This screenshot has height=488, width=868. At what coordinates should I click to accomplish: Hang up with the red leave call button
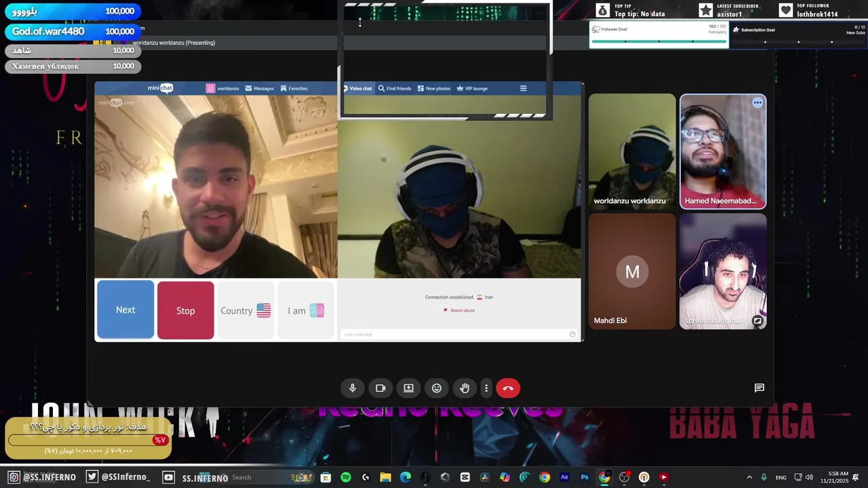[508, 388]
